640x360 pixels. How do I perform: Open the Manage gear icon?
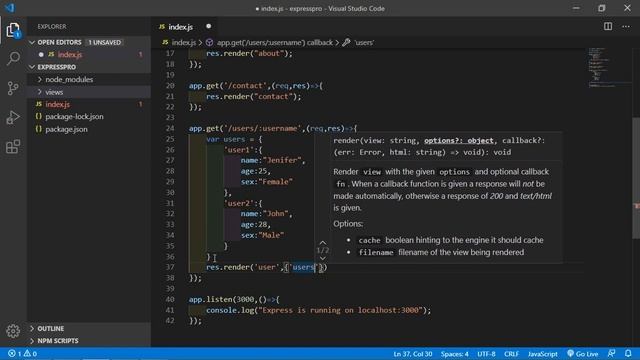tap(13, 331)
